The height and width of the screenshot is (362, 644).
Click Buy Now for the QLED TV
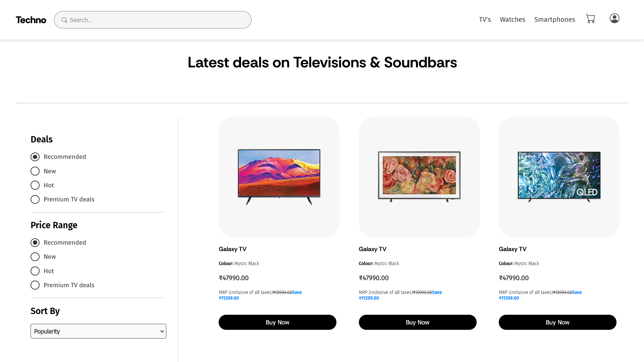click(x=557, y=322)
